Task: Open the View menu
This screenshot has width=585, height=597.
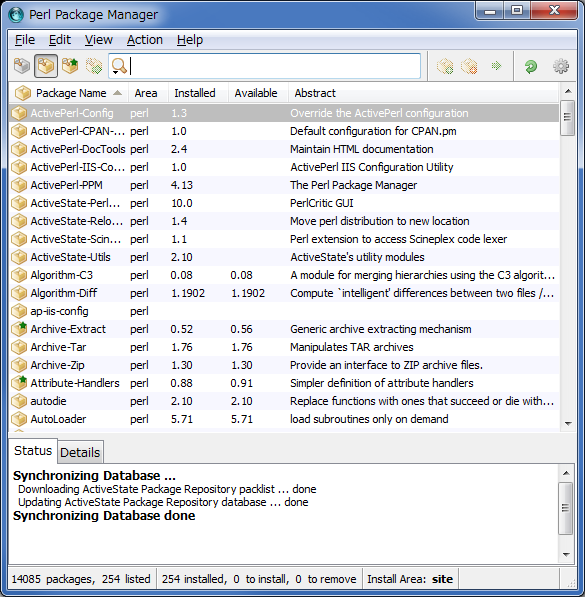Action: tap(99, 40)
